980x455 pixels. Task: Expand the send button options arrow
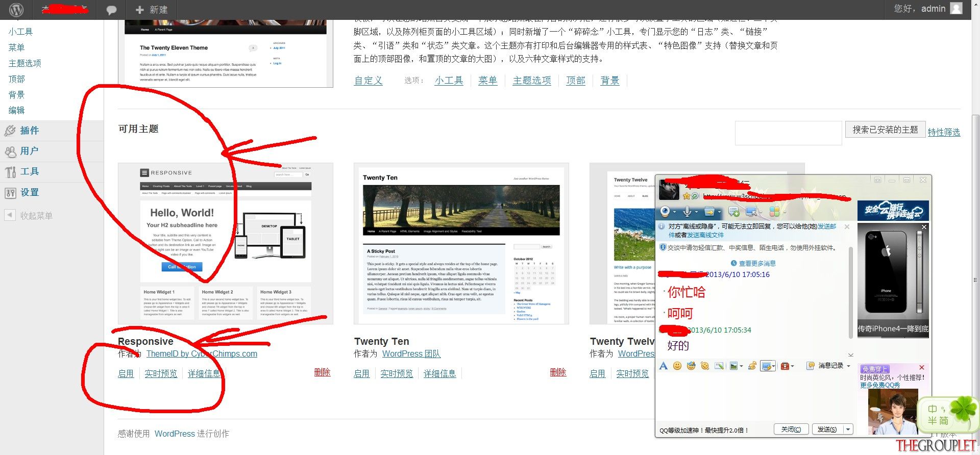(848, 429)
